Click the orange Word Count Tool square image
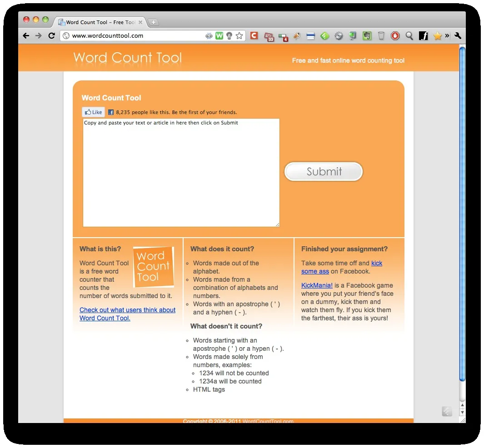The image size is (484, 448). pyautogui.click(x=154, y=267)
